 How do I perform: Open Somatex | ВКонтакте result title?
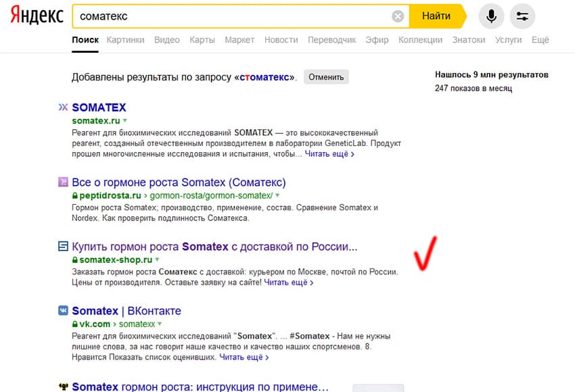pos(127,311)
